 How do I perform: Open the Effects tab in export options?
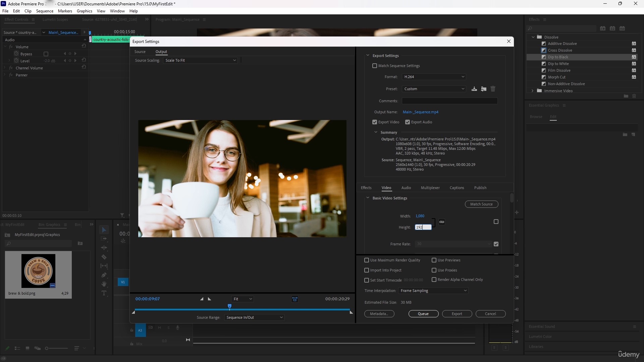tap(366, 188)
